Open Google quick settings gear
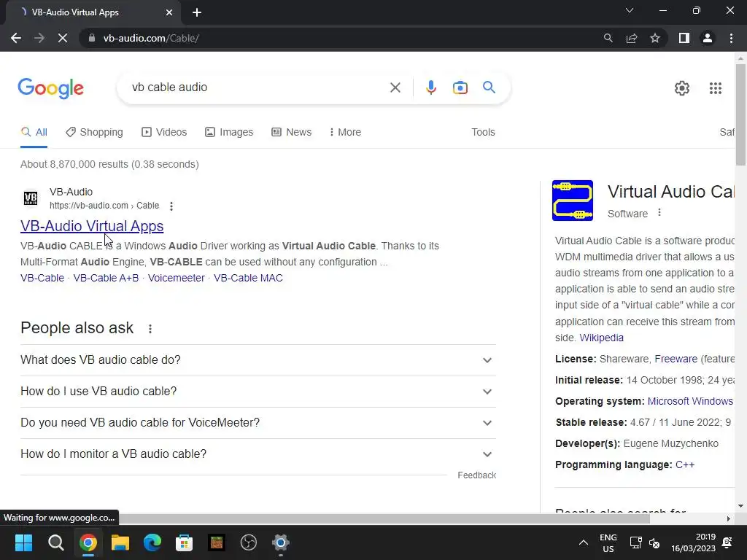 682,88
